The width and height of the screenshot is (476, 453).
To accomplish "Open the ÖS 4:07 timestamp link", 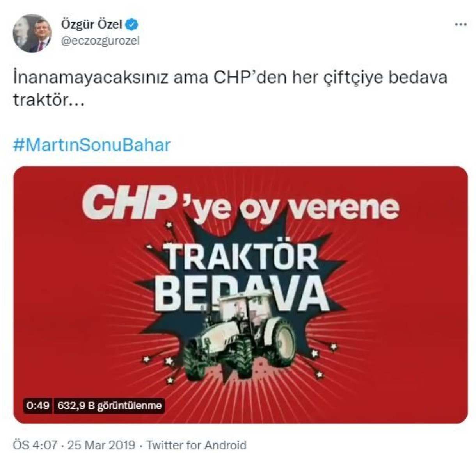I will tap(36, 445).
